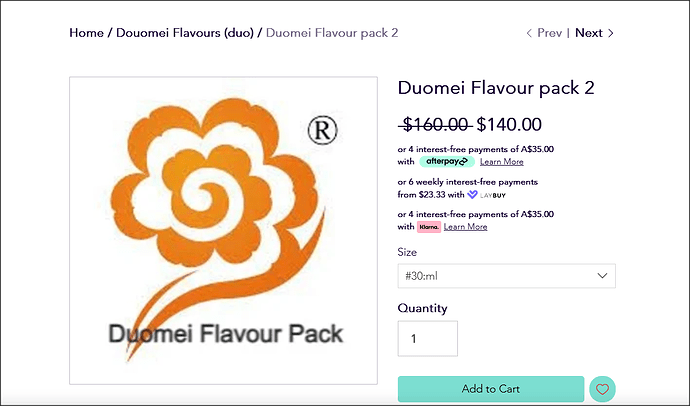This screenshot has width=690, height=406.
Task: Click the right chevron beside Next
Action: [611, 33]
